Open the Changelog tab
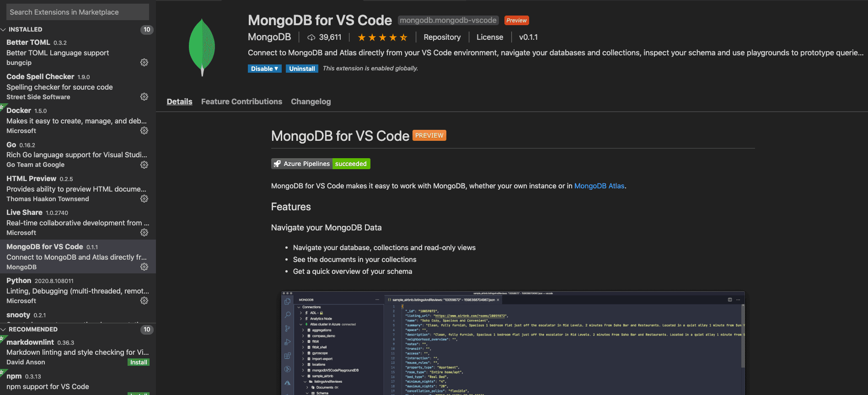The width and height of the screenshot is (868, 395). tap(311, 101)
